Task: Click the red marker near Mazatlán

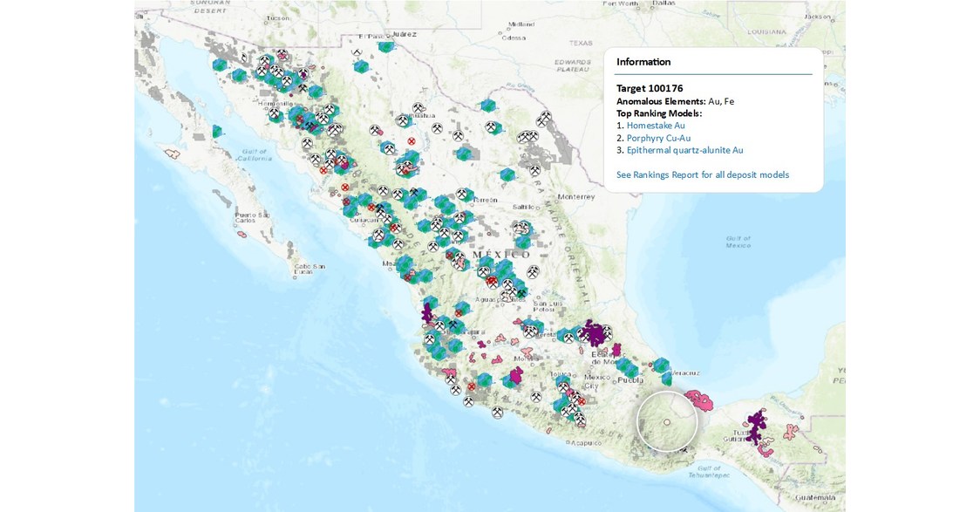Action: [406, 276]
